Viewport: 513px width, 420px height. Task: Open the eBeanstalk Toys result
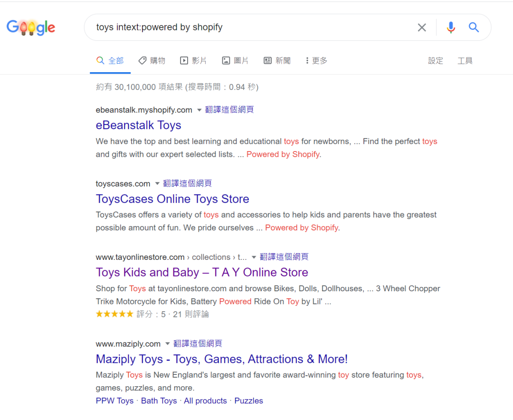click(x=138, y=125)
